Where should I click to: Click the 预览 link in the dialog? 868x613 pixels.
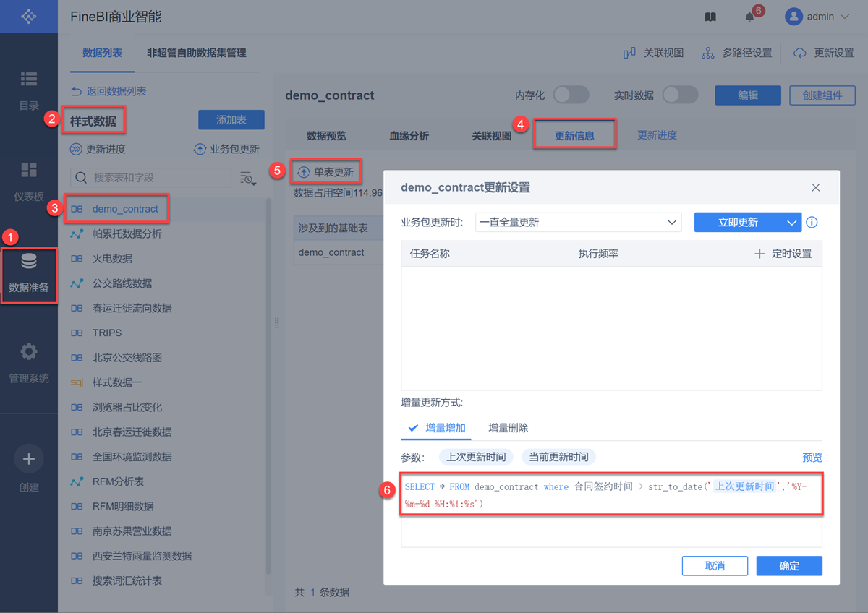(x=812, y=457)
